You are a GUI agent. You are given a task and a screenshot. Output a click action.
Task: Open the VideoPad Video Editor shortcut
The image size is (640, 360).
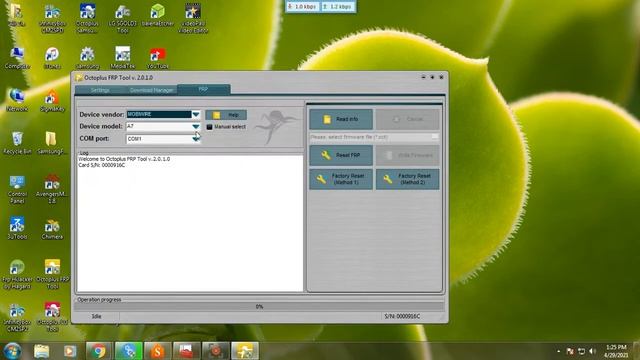pyautogui.click(x=193, y=18)
